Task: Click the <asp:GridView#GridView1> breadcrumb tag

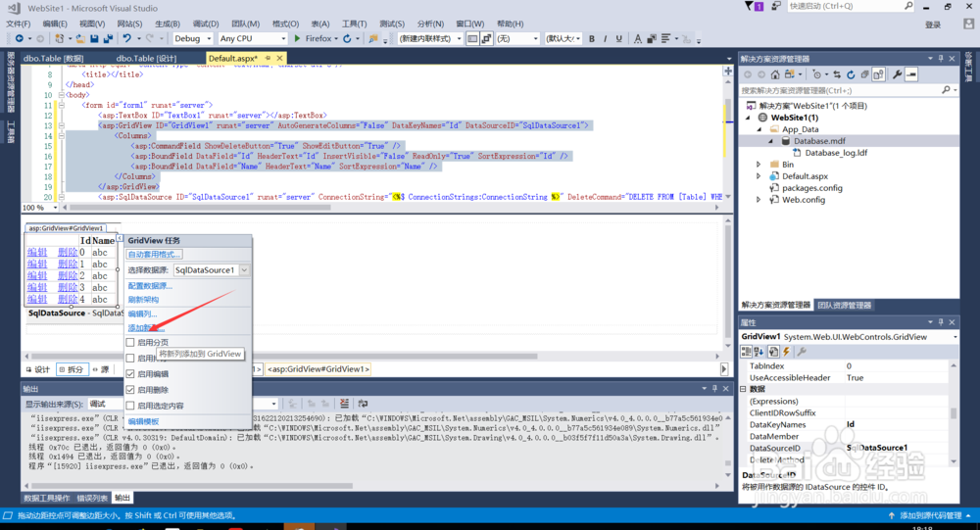Action: 318,369
